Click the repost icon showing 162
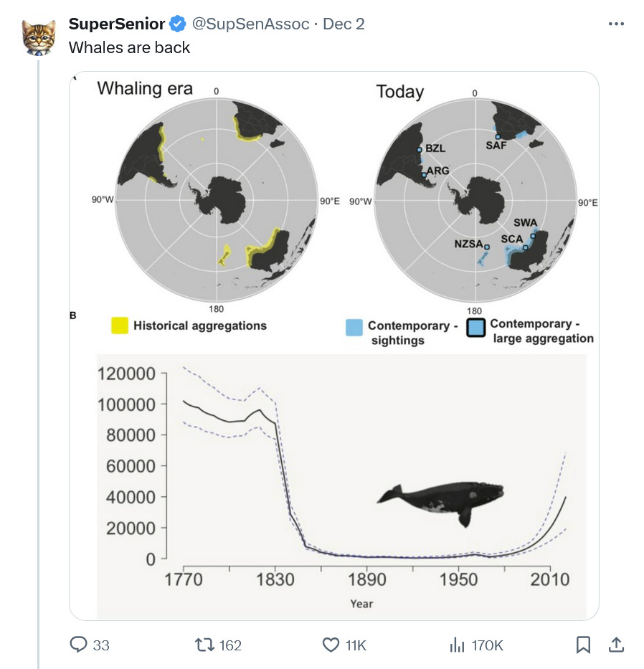This screenshot has width=644, height=669. tap(204, 645)
